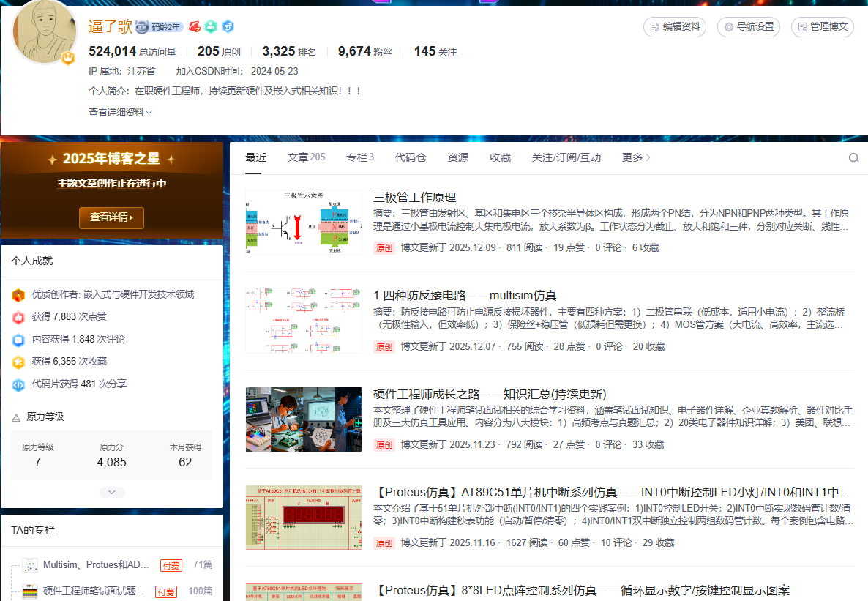Click the 3,325 排名 statistic

coord(289,51)
